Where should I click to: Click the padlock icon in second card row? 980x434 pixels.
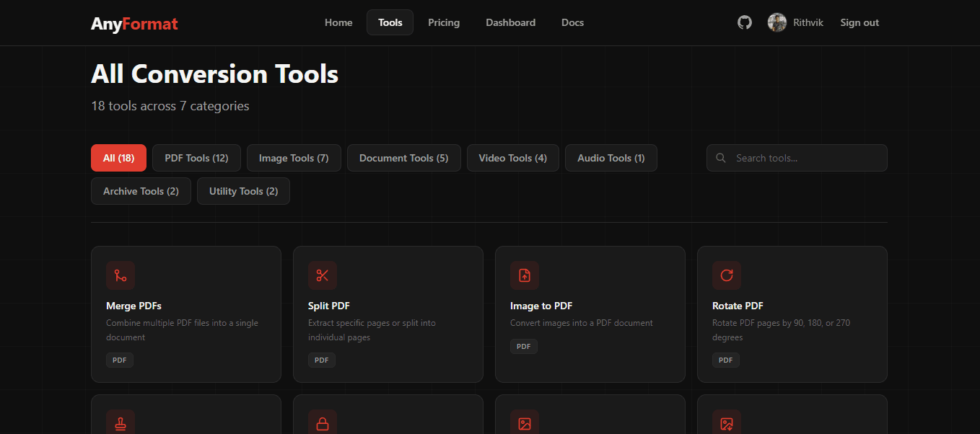coord(323,423)
